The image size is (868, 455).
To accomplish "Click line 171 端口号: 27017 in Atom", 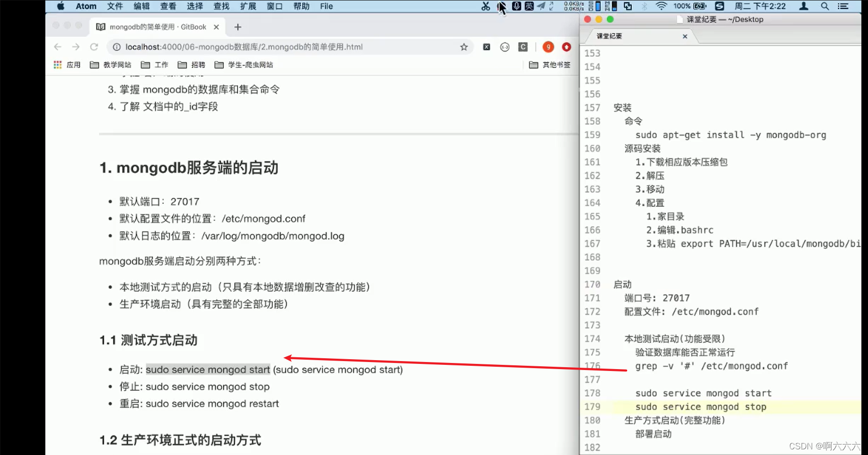I will (657, 298).
